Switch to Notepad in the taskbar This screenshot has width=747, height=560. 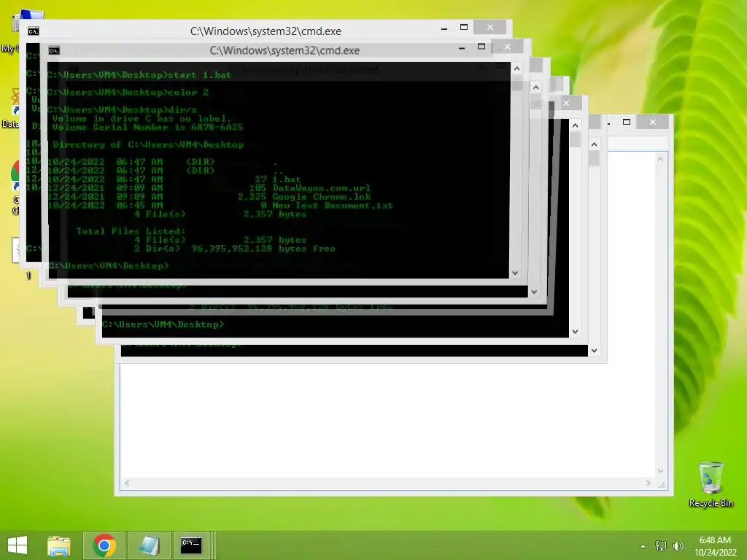tap(150, 545)
